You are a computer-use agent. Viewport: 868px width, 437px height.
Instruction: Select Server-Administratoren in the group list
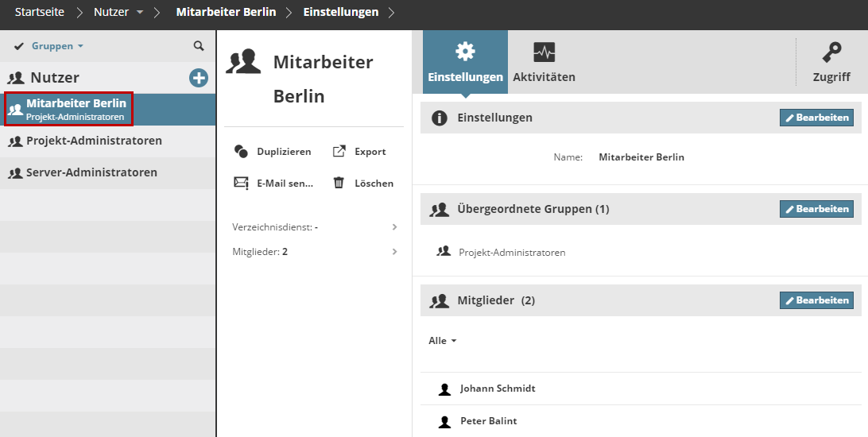(91, 172)
